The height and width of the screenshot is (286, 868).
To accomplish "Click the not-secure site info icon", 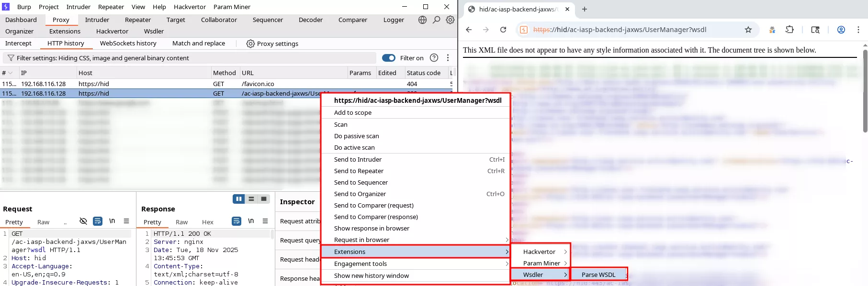I will pos(524,30).
